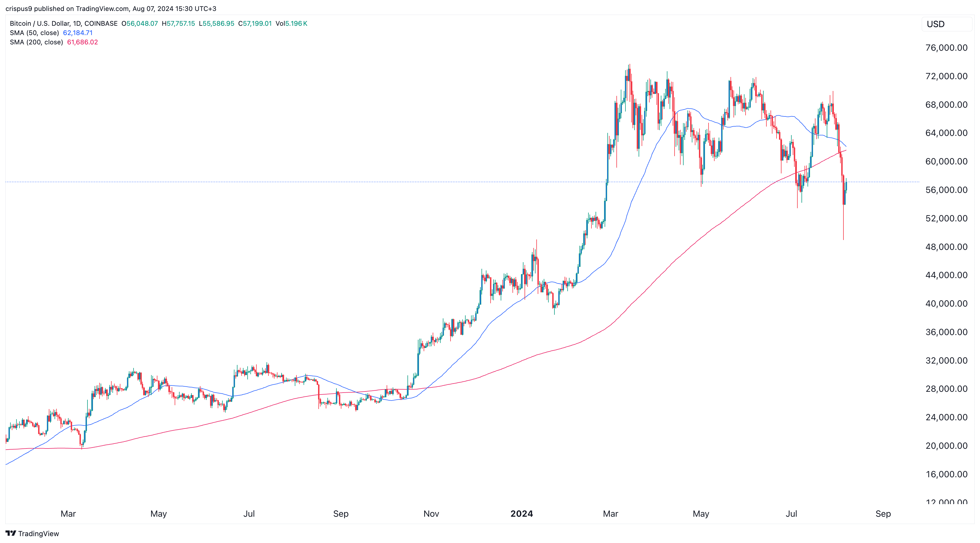Click the 48,000.00 price axis label
Viewport: 980px width, 543px height.
[x=947, y=247]
